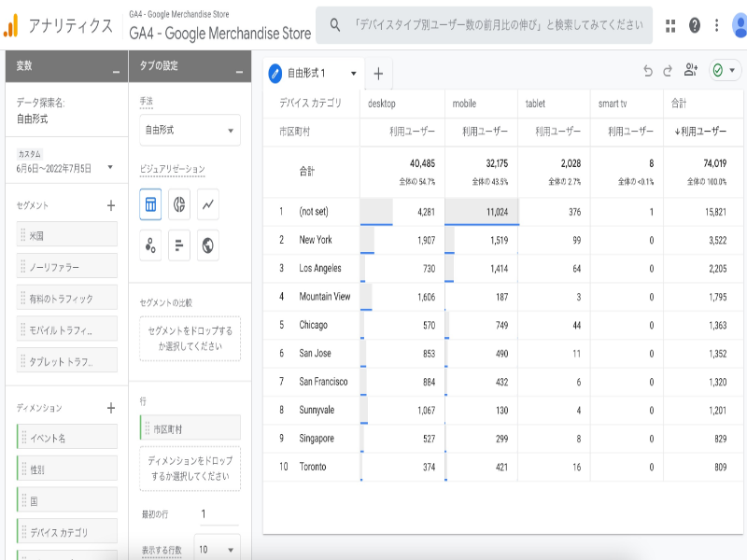This screenshot has height=560, width=747.
Task: Select the bar chart visualization icon
Action: tap(179, 245)
